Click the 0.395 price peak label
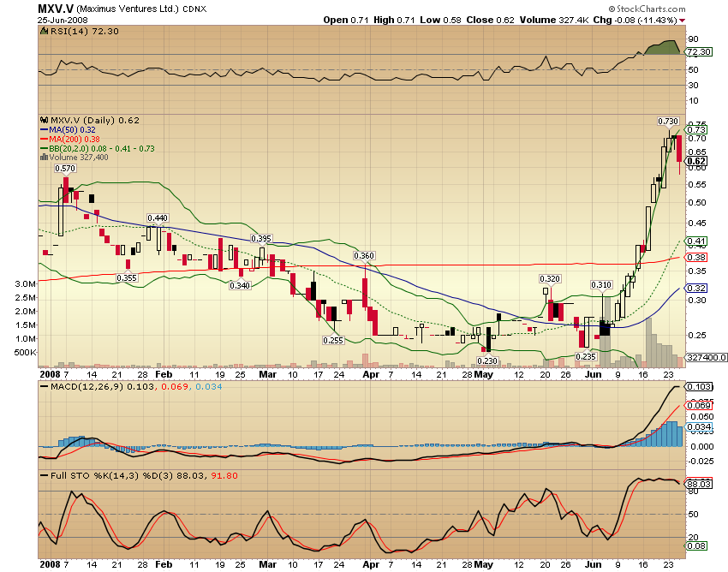The height and width of the screenshot is (572, 728). coord(261,238)
